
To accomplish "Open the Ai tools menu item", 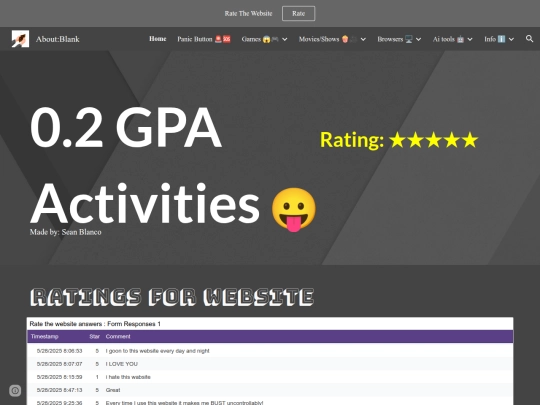I will tap(448, 39).
